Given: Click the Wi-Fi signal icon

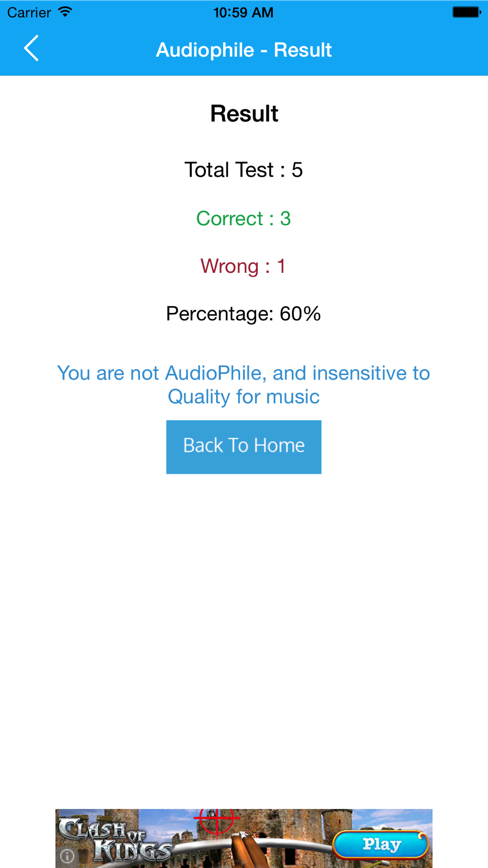Looking at the screenshot, I should point(64,12).
